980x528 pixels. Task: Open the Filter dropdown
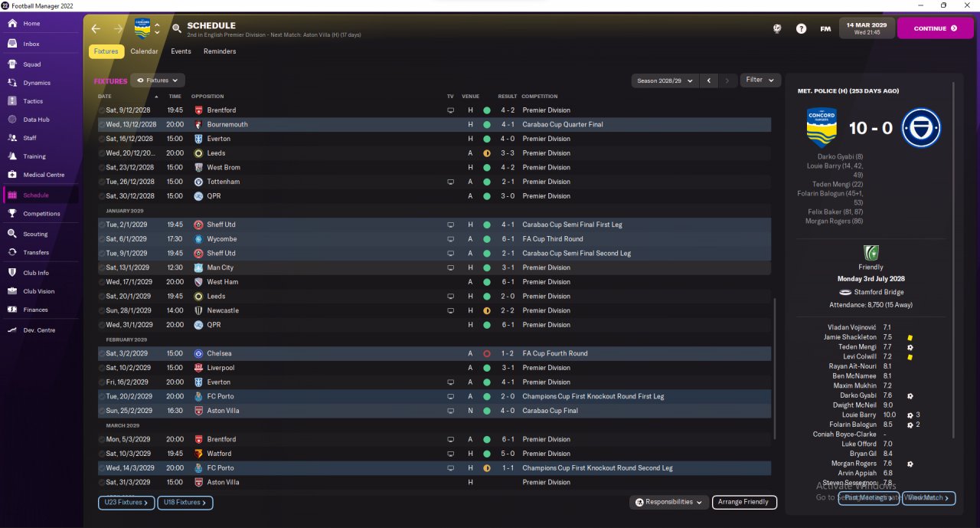pos(760,80)
